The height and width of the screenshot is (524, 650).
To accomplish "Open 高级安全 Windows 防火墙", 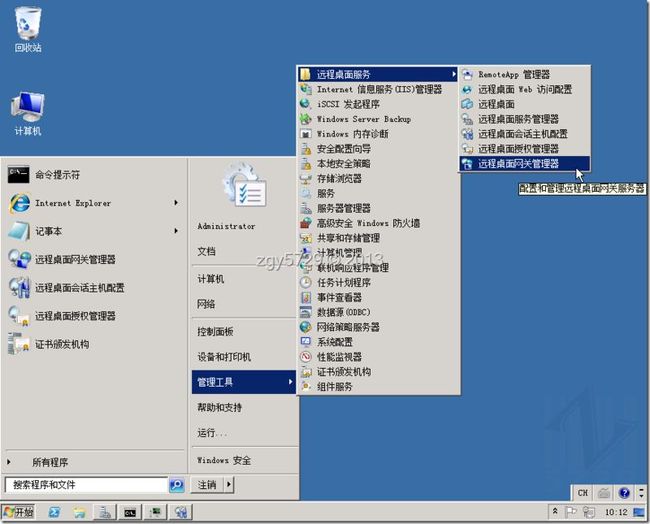I will 378,223.
